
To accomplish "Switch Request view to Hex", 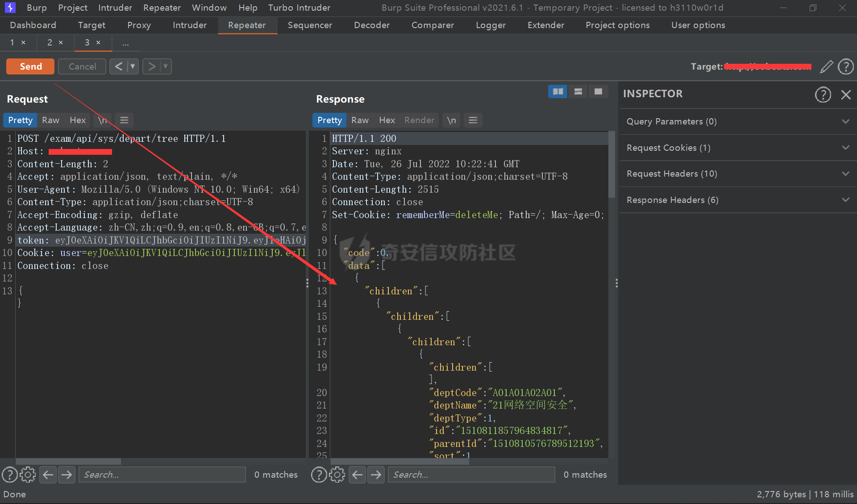I will 77,120.
